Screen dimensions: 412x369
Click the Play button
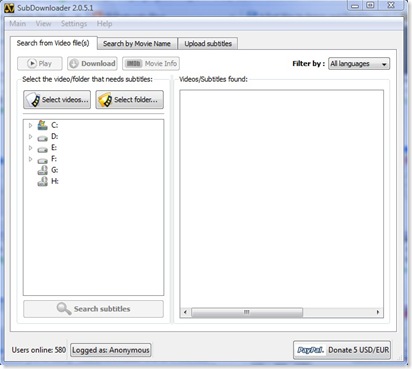(x=40, y=63)
